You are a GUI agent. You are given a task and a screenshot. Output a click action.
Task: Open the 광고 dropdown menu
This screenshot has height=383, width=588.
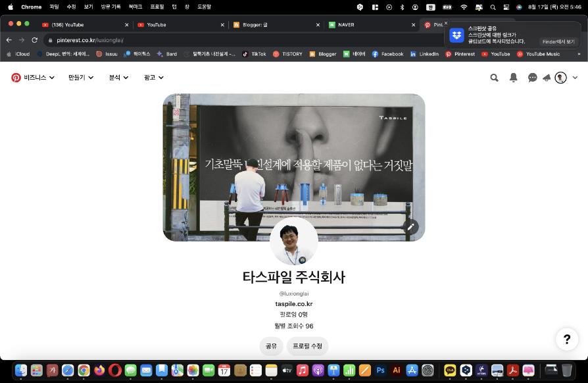[x=153, y=78]
